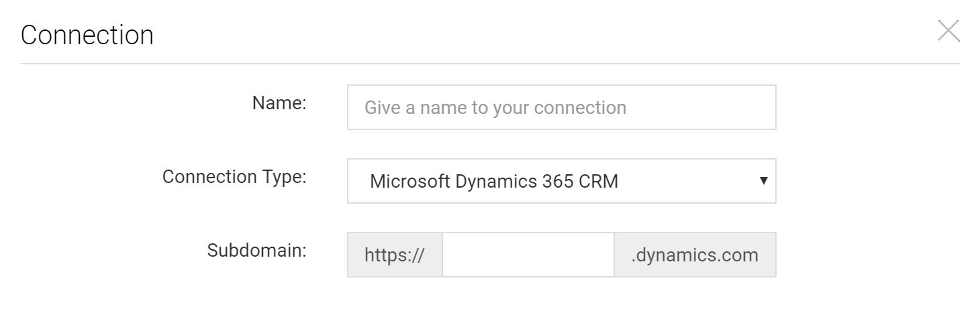
Task: Click the https:// prefix addon
Action: pos(395,255)
